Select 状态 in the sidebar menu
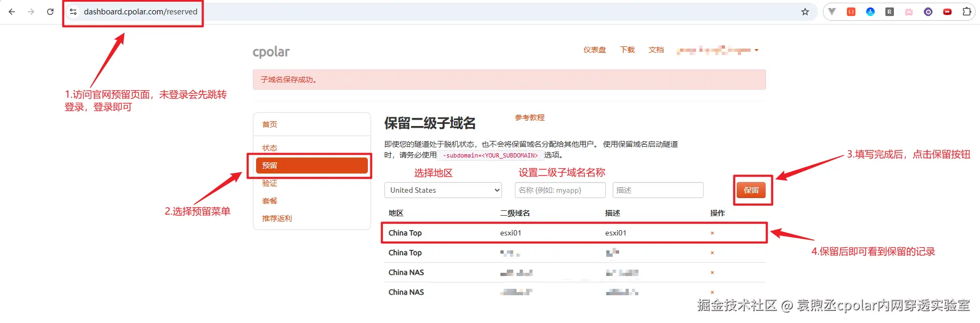The width and height of the screenshot is (980, 323). click(269, 148)
